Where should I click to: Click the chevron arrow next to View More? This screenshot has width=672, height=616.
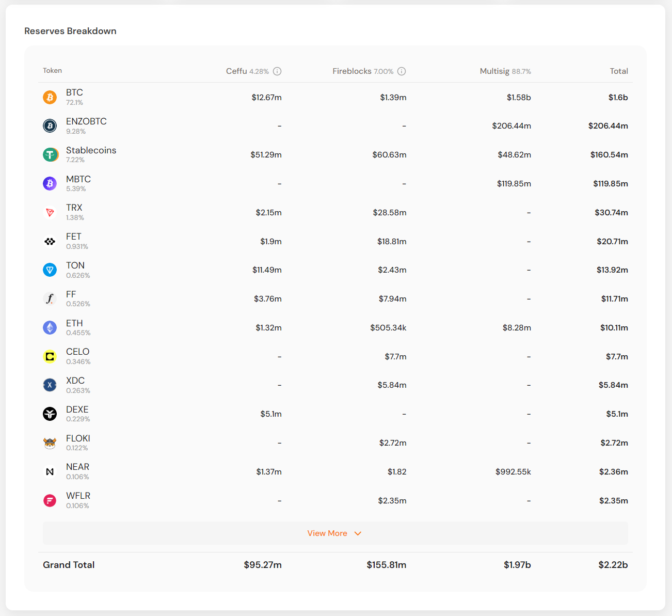[358, 533]
